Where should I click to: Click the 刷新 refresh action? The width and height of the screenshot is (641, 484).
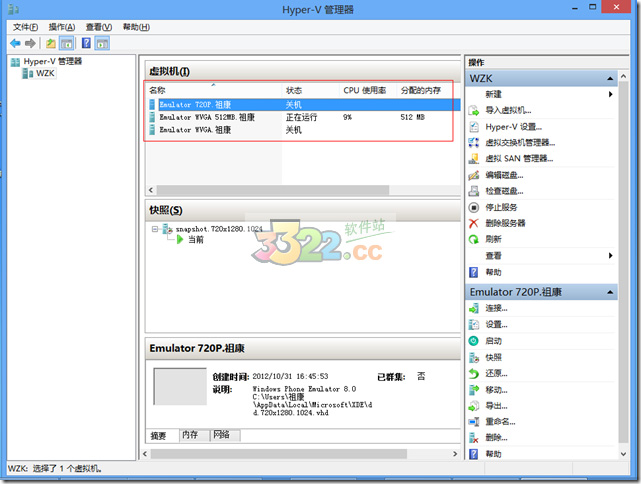(x=493, y=239)
